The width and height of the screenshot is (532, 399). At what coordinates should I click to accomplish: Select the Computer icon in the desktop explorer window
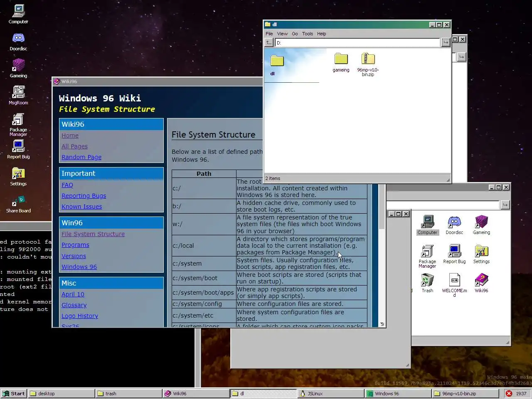(x=427, y=225)
